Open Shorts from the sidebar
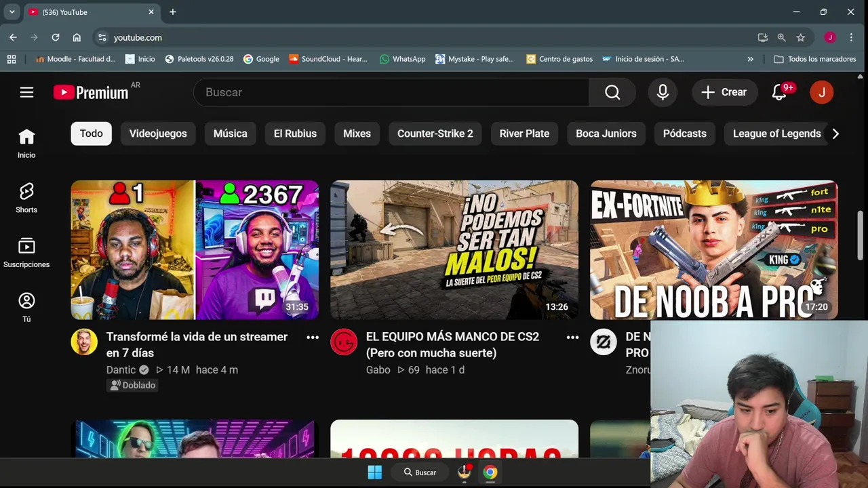This screenshot has height=488, width=868. (26, 198)
